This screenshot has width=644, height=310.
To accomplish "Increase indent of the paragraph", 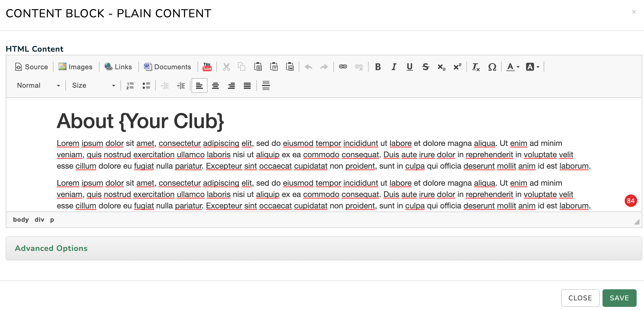I will tap(181, 85).
